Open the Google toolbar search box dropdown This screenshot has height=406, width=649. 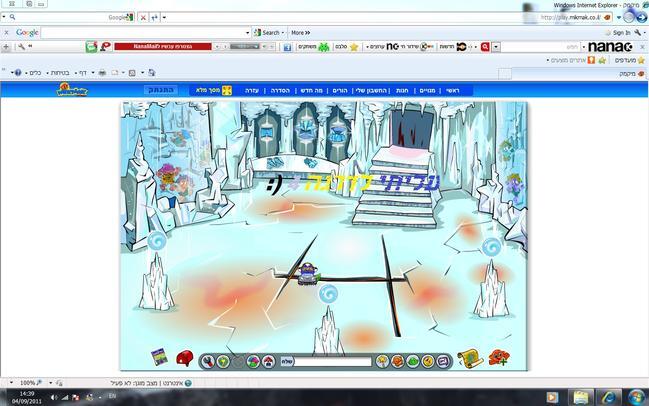coord(248,33)
